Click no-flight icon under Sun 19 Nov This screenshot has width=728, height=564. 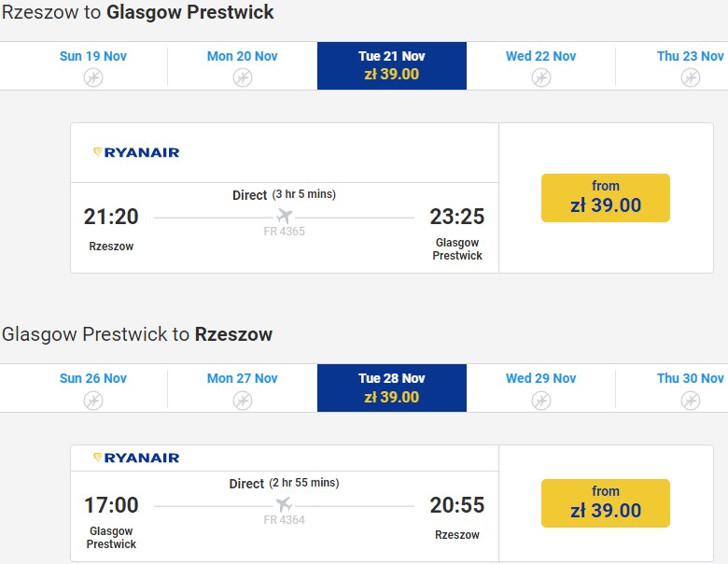tap(93, 78)
